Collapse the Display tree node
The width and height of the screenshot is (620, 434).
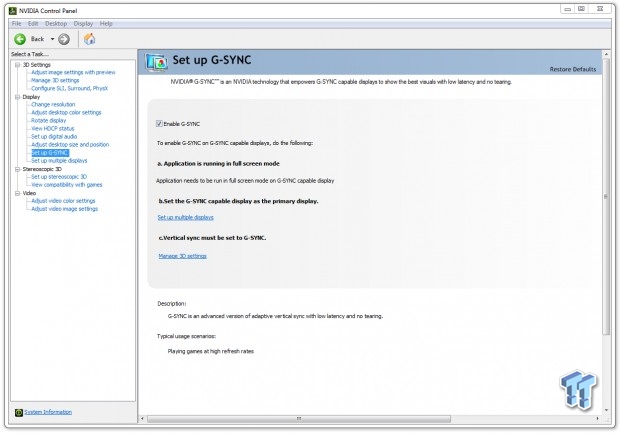click(x=17, y=97)
